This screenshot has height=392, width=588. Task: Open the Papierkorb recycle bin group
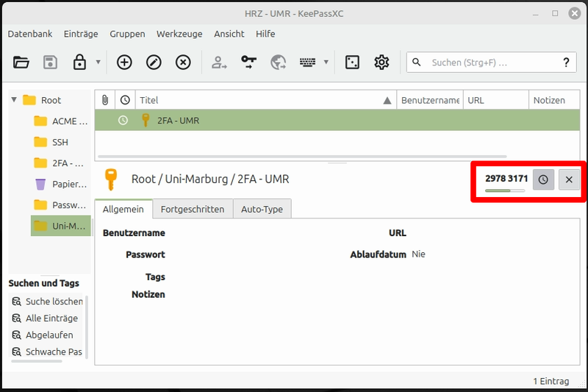pyautogui.click(x=61, y=184)
